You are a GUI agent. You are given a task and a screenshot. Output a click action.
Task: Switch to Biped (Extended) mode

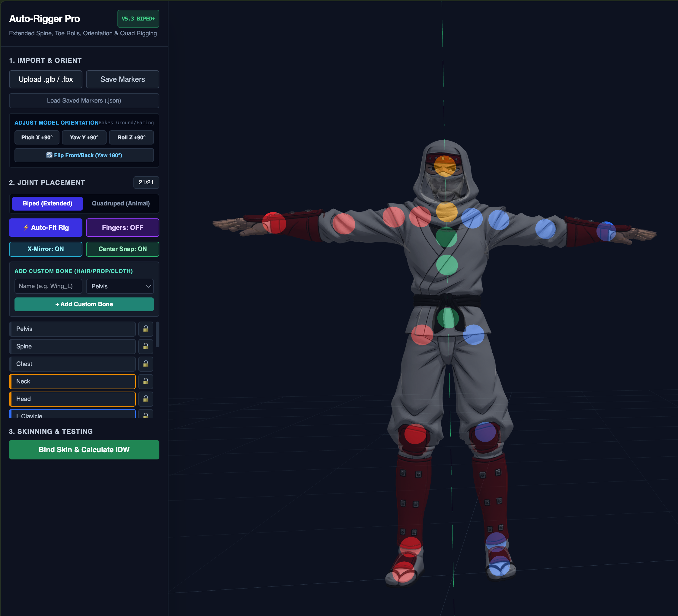coord(47,203)
